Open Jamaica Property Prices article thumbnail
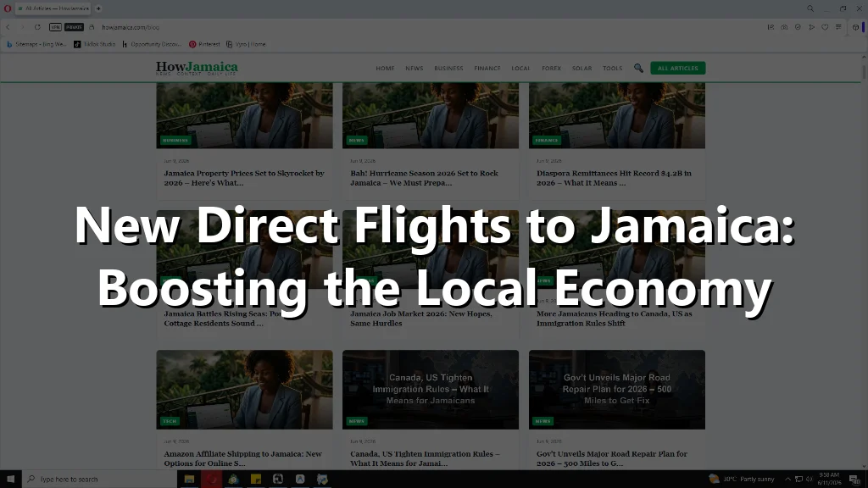This screenshot has height=488, width=868. tap(244, 115)
